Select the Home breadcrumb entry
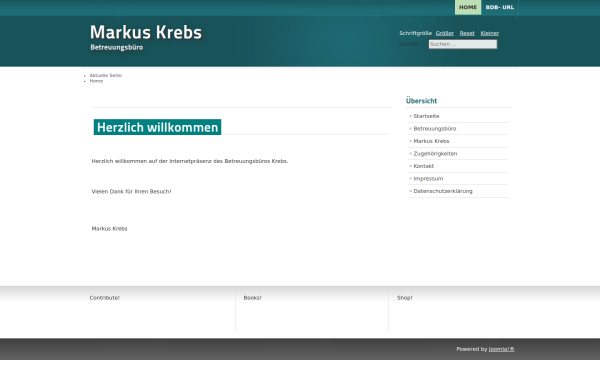Screen dimensions: 600x375 click(x=96, y=81)
